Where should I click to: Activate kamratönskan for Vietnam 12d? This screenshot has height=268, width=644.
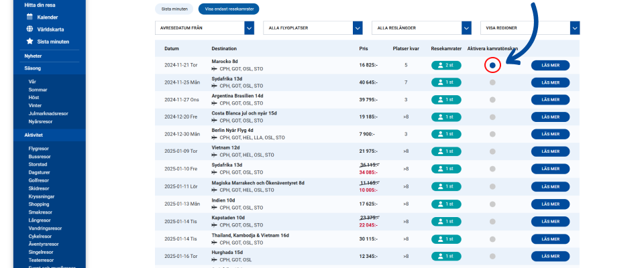point(492,151)
